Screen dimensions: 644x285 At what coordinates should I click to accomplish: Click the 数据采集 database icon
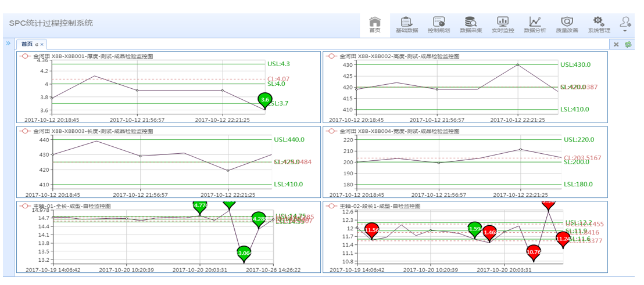[471, 24]
